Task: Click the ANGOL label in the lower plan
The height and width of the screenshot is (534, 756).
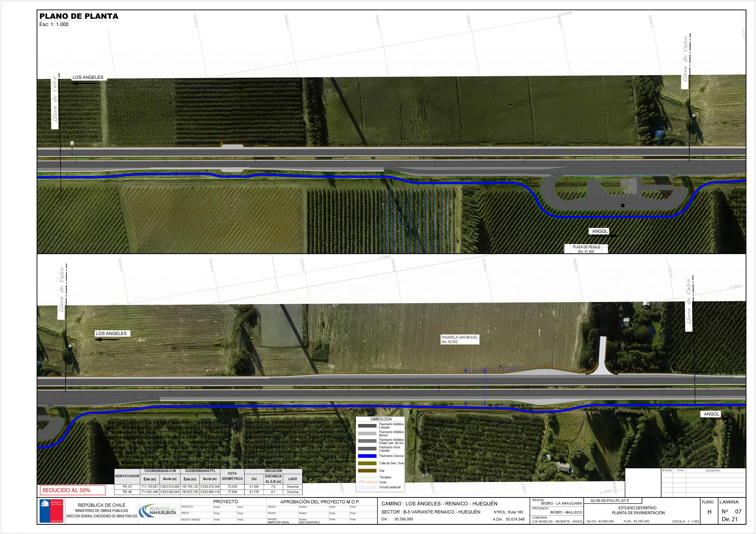Action: [711, 414]
